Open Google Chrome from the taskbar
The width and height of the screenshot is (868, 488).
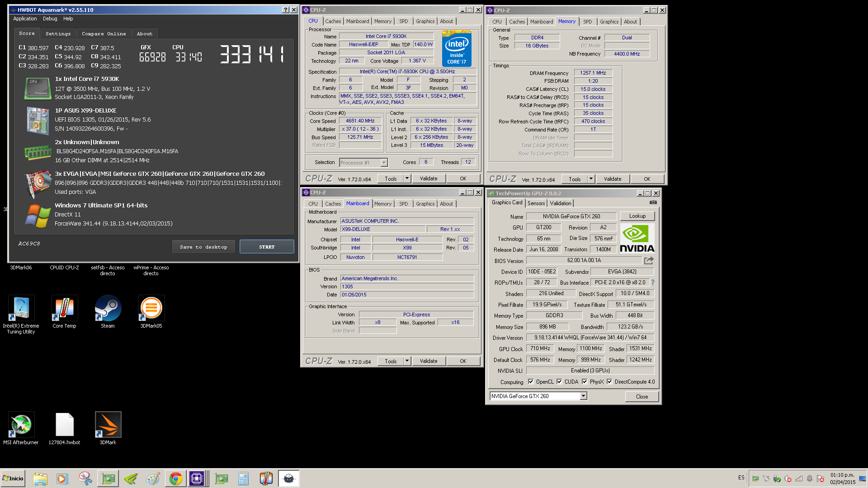(x=176, y=479)
